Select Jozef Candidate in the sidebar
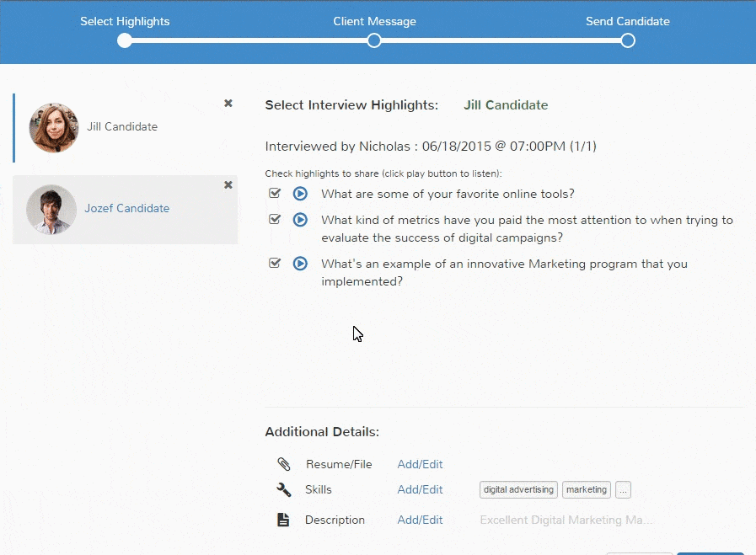Screen dimensions: 756x555 125,210
